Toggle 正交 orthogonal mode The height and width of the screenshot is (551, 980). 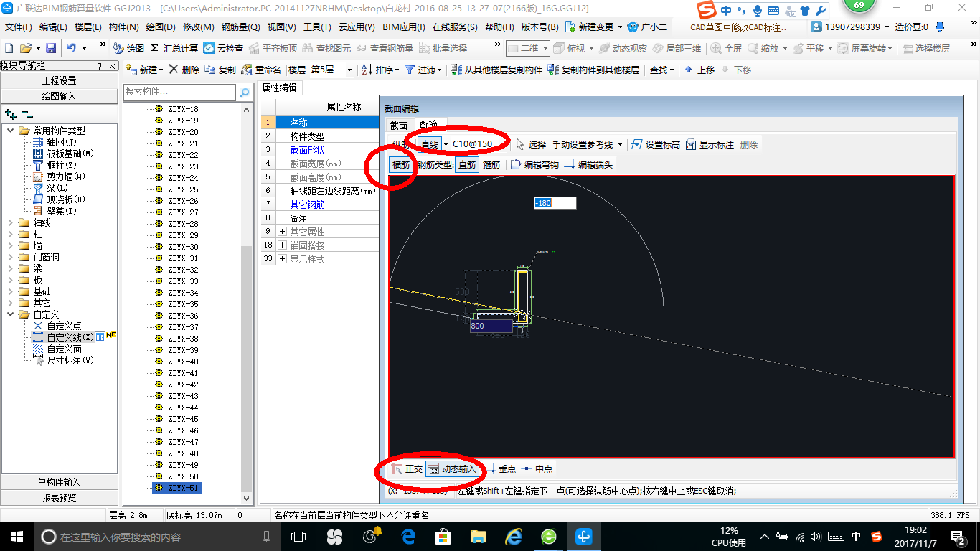(x=407, y=468)
